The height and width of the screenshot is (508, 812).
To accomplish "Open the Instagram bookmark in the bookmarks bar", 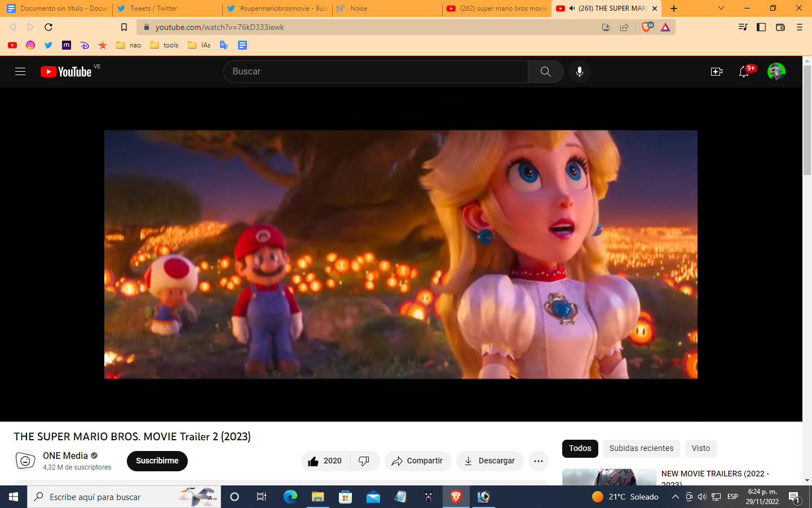I will tap(30, 45).
